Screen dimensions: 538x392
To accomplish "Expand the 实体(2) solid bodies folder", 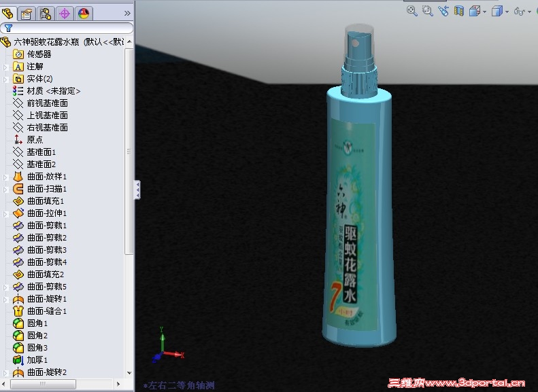I will pos(5,79).
